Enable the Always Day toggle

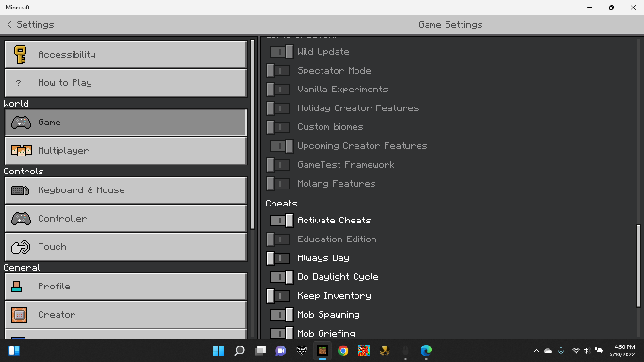[x=279, y=258]
